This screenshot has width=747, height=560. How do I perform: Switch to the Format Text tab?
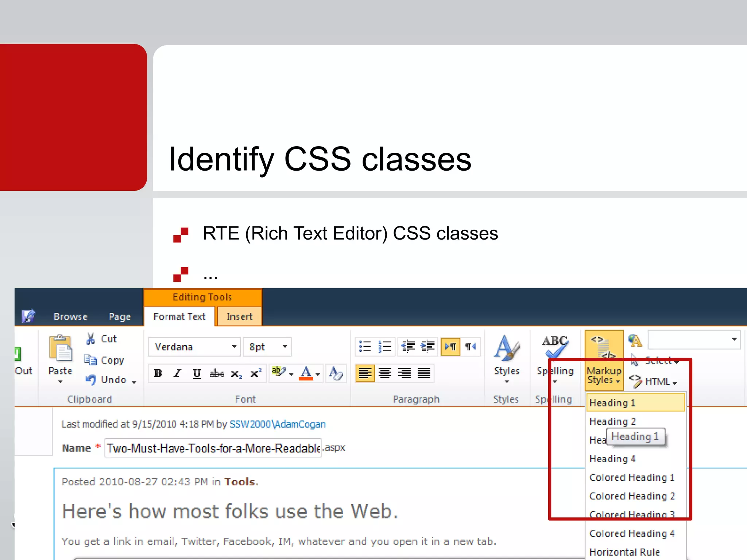point(179,316)
